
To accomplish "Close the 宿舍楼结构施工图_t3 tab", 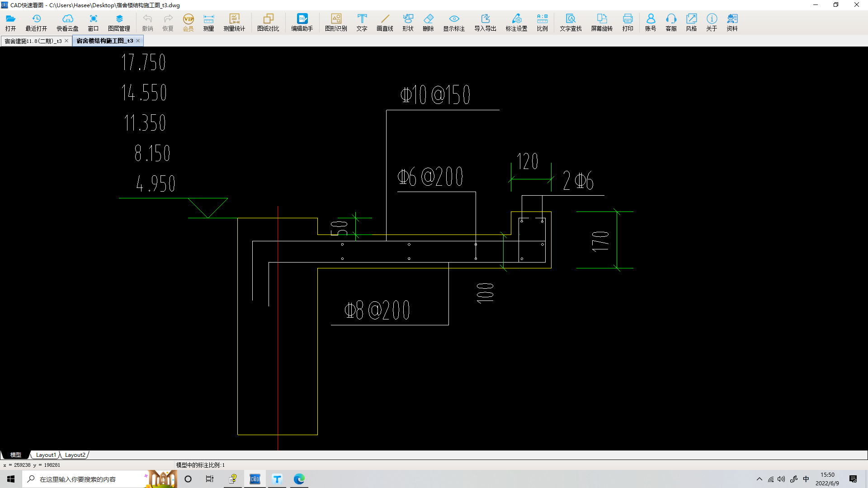I will pos(138,41).
